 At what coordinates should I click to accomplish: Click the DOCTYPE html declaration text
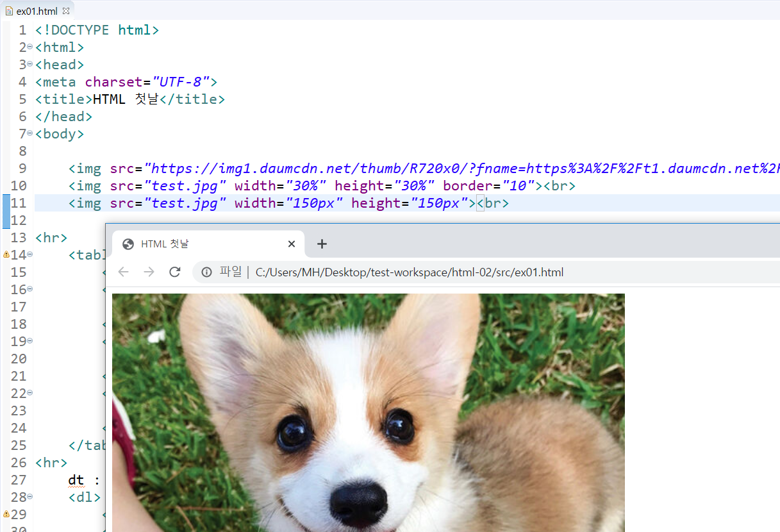pos(97,29)
